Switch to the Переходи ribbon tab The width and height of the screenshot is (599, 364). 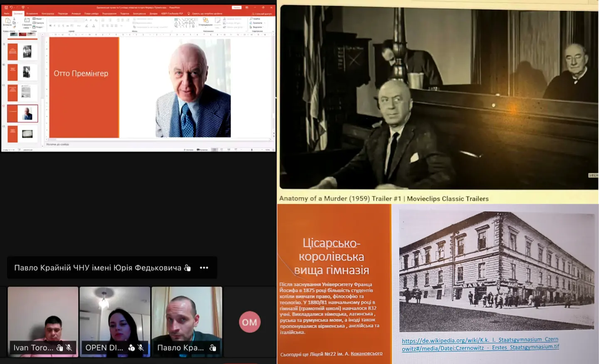coord(63,13)
